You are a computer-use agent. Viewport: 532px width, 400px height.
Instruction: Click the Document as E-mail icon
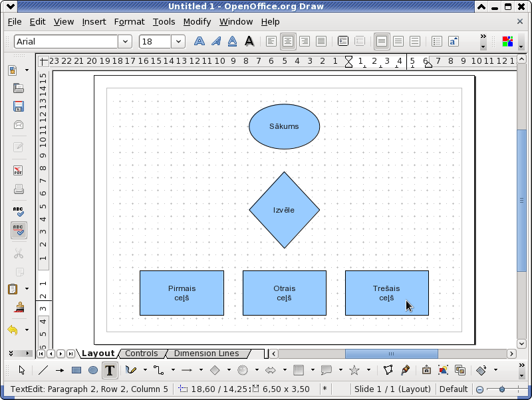19,125
